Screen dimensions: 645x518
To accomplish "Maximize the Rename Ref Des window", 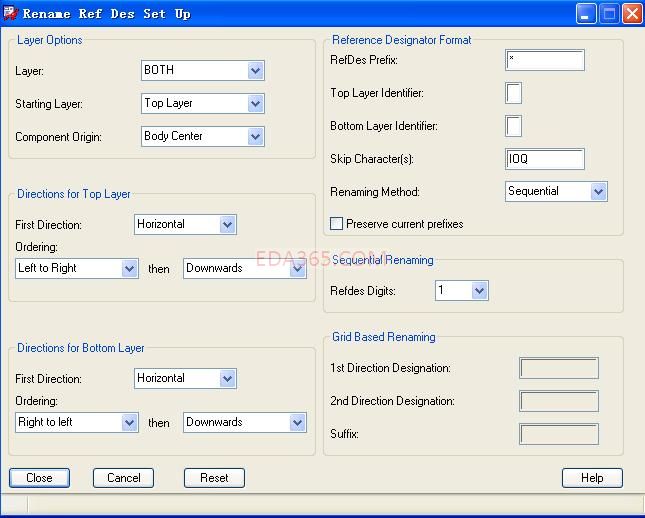I will click(609, 14).
